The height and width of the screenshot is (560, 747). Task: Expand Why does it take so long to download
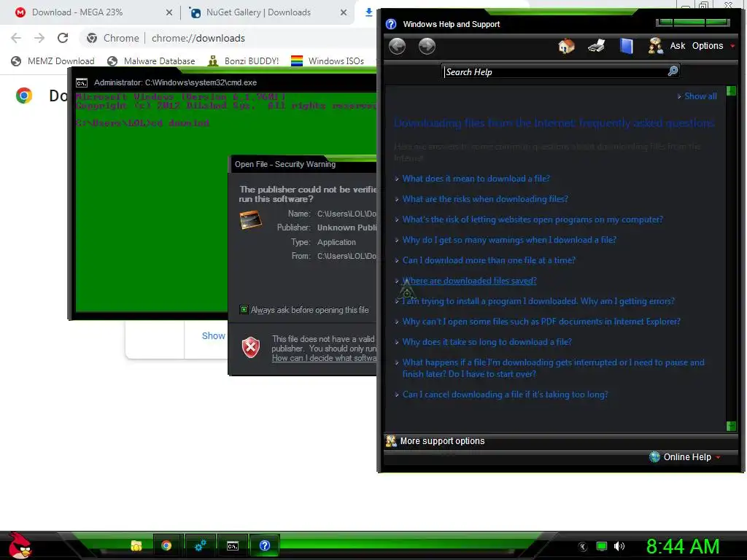[x=487, y=342]
